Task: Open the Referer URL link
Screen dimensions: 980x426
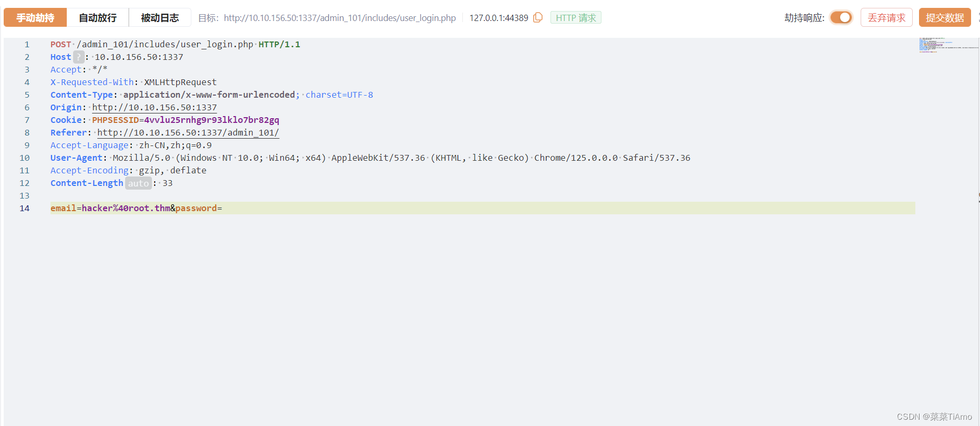Action: pos(188,132)
